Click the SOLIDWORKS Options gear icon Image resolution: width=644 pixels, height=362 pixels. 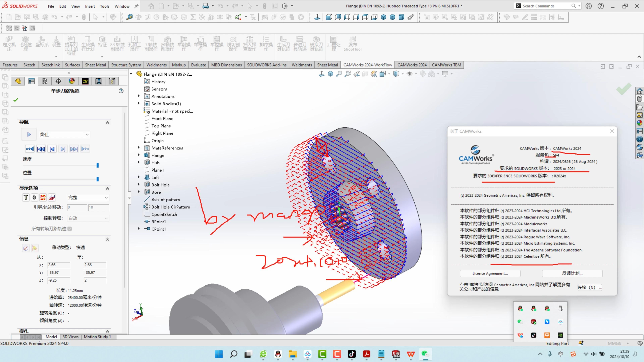285,6
